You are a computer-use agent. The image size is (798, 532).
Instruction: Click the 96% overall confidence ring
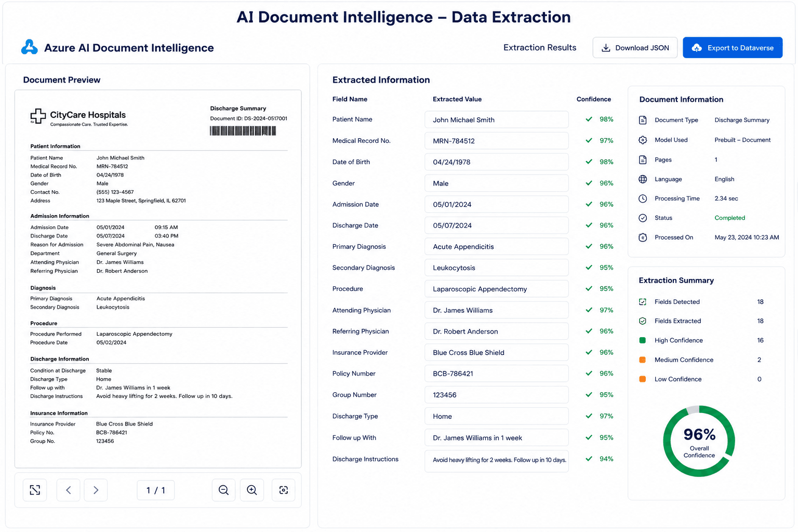699,441
